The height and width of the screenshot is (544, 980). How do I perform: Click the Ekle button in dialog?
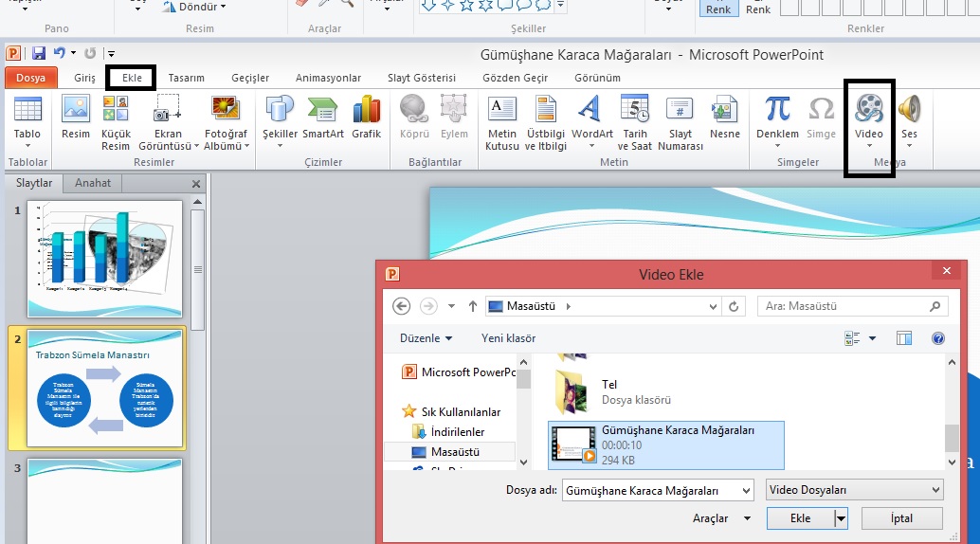[x=801, y=518]
